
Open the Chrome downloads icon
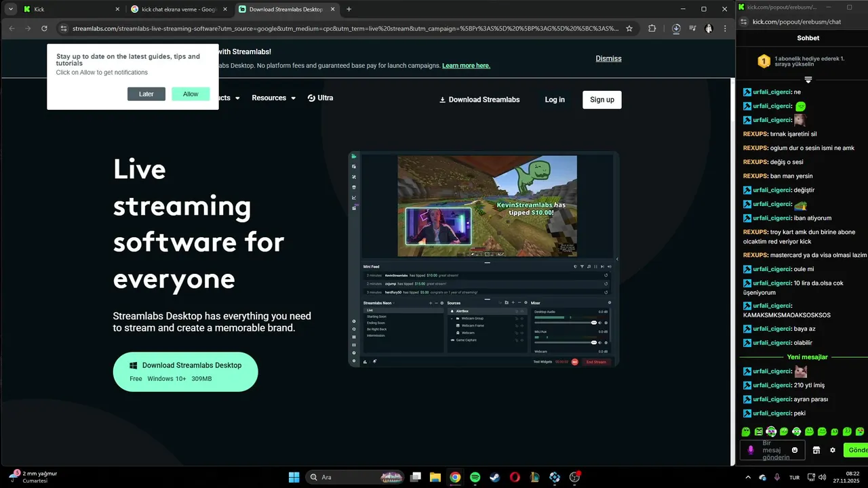[676, 28]
